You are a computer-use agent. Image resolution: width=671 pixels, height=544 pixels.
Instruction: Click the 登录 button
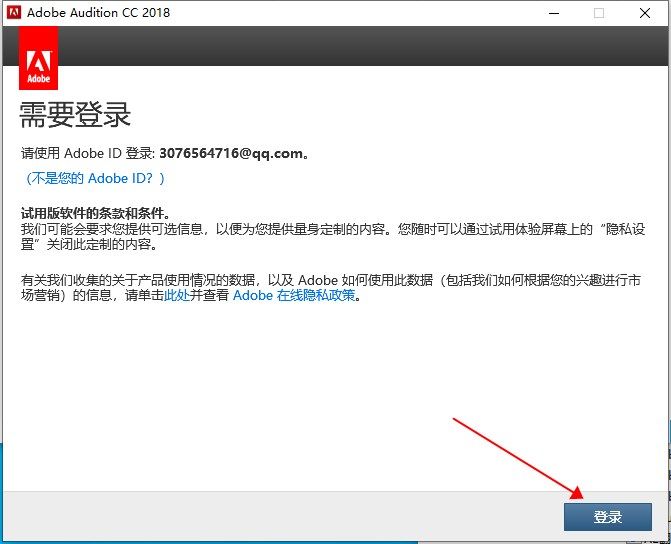click(608, 517)
